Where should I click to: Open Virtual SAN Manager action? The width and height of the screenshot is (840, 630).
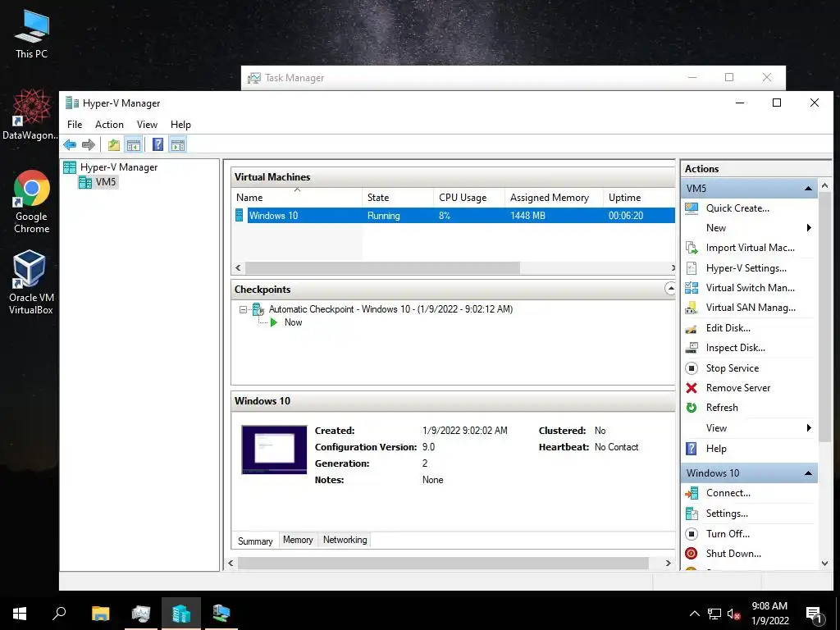[x=751, y=308]
